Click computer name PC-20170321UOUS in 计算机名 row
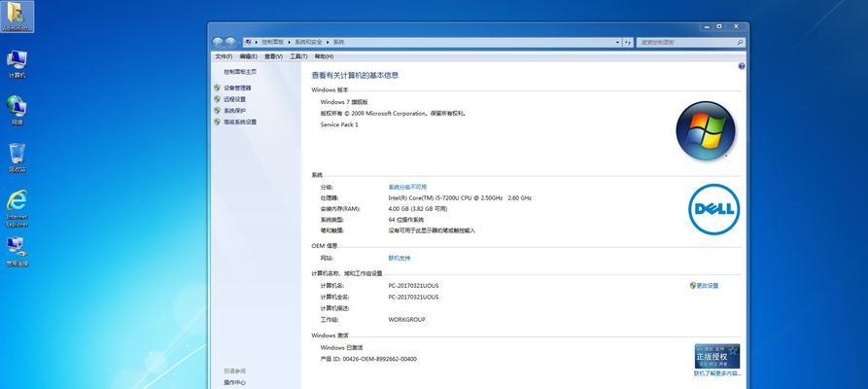 click(413, 286)
